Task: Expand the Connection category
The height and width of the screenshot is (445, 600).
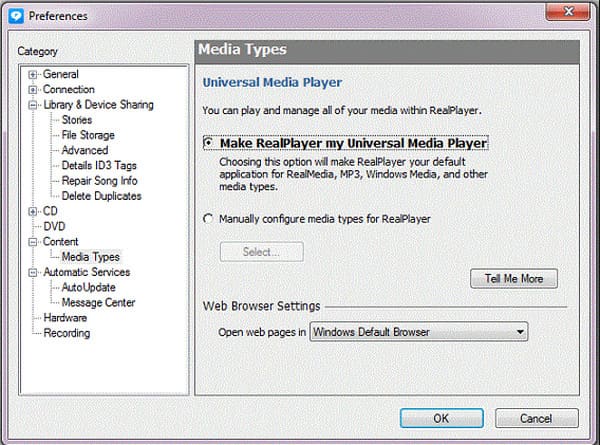Action: click(33, 90)
